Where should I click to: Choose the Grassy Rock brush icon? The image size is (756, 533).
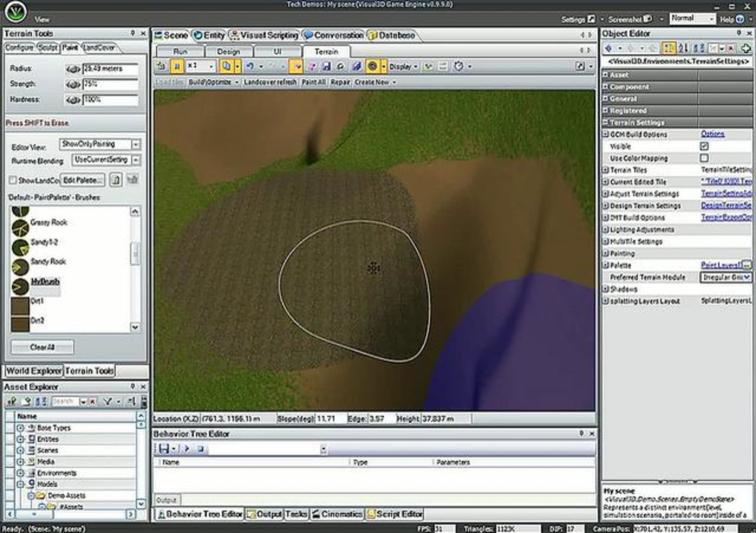tap(20, 227)
